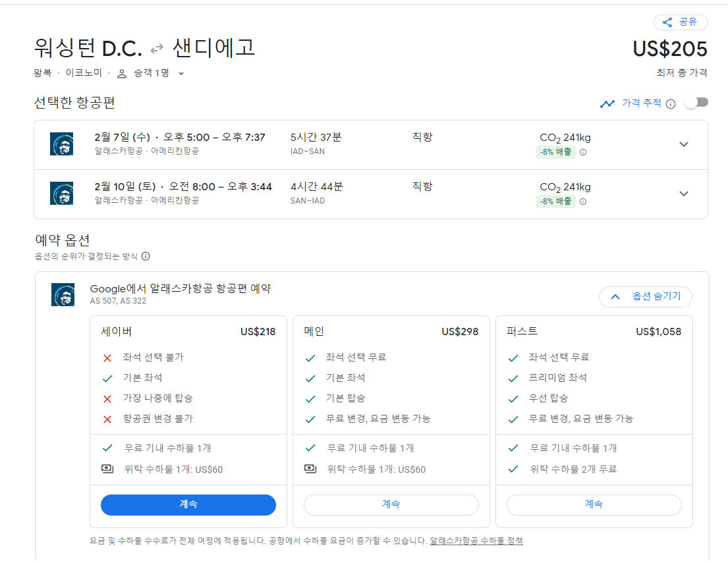The width and height of the screenshot is (728, 561).
Task: Expand the 2월 10일 return flight details
Action: pos(683,194)
